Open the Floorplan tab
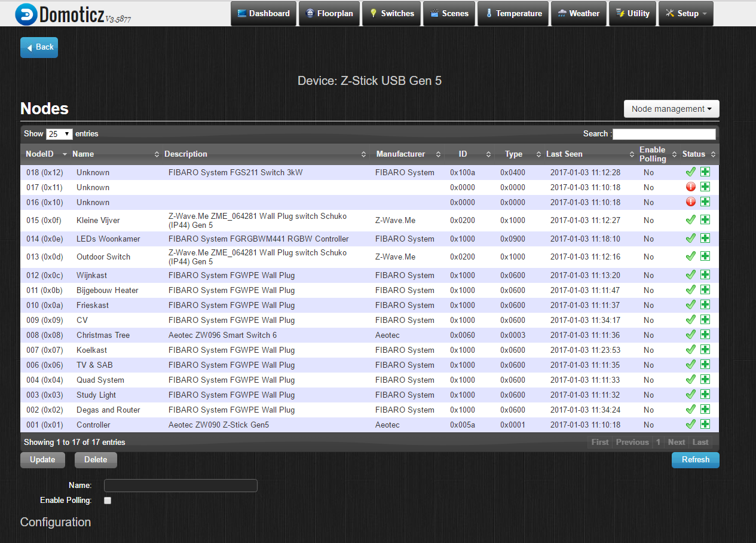The height and width of the screenshot is (543, 756). (x=329, y=14)
